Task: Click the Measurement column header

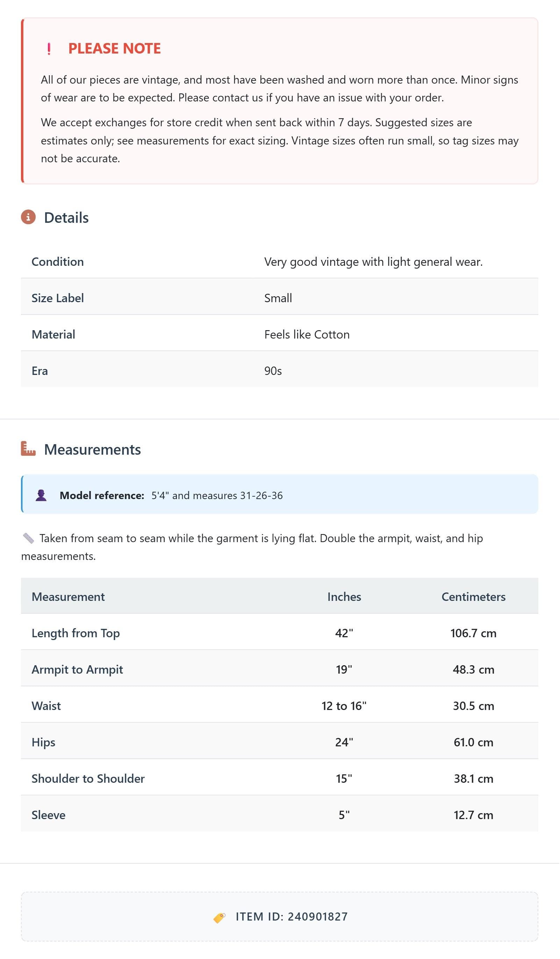Action: [68, 597]
